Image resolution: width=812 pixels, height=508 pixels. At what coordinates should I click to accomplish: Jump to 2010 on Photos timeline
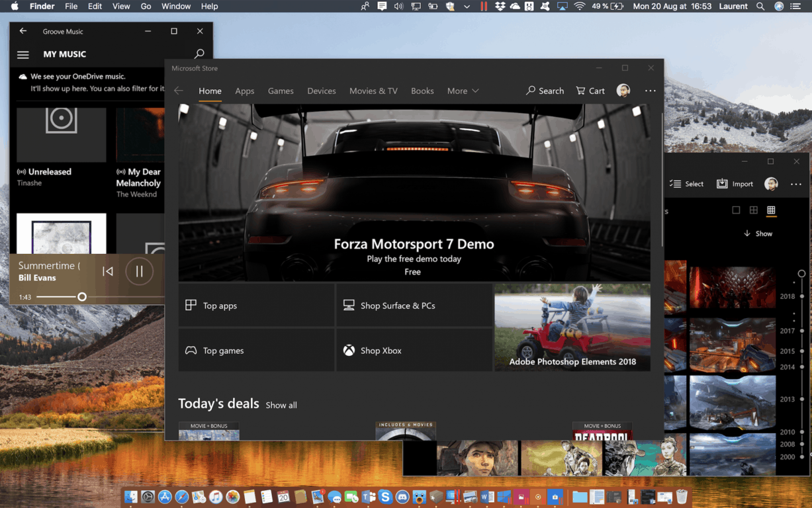click(x=788, y=432)
